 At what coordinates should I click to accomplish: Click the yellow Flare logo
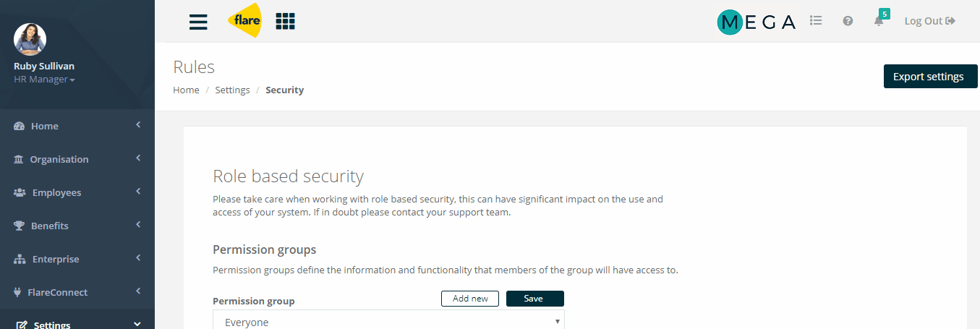(245, 20)
